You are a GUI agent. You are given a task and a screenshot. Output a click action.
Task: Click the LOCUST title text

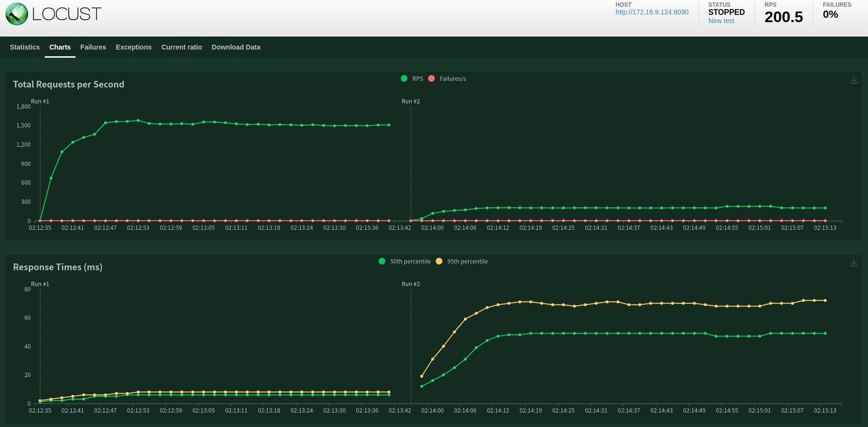point(67,14)
